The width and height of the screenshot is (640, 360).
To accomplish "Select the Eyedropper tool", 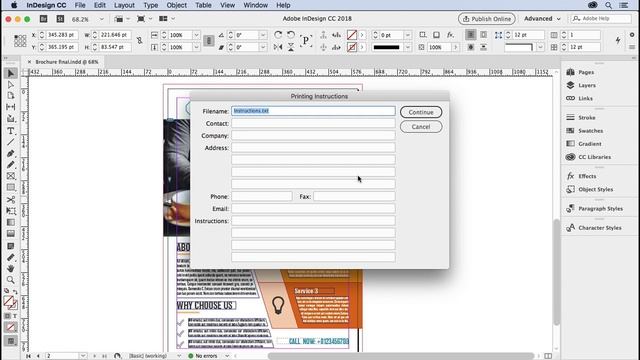I will coord(11,257).
